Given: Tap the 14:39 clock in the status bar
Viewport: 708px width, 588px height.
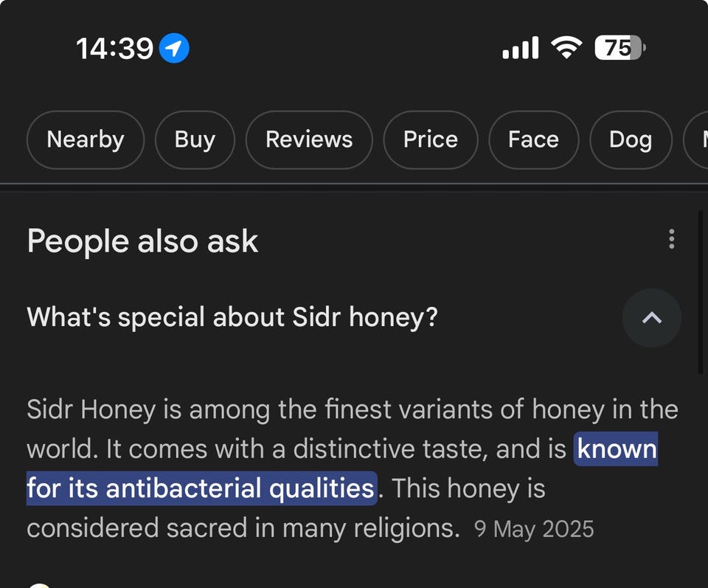Looking at the screenshot, I should [x=114, y=49].
